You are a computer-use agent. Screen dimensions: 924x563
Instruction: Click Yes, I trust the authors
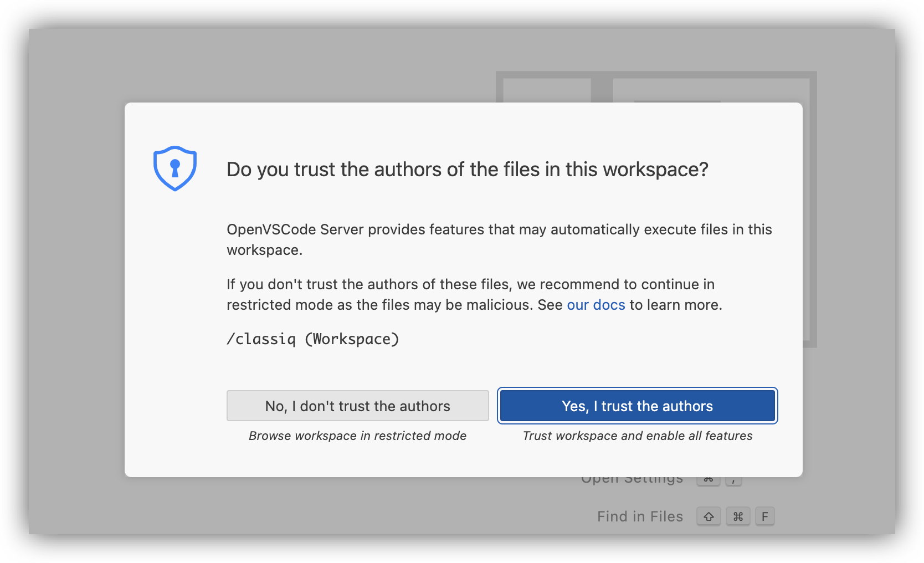(x=637, y=406)
